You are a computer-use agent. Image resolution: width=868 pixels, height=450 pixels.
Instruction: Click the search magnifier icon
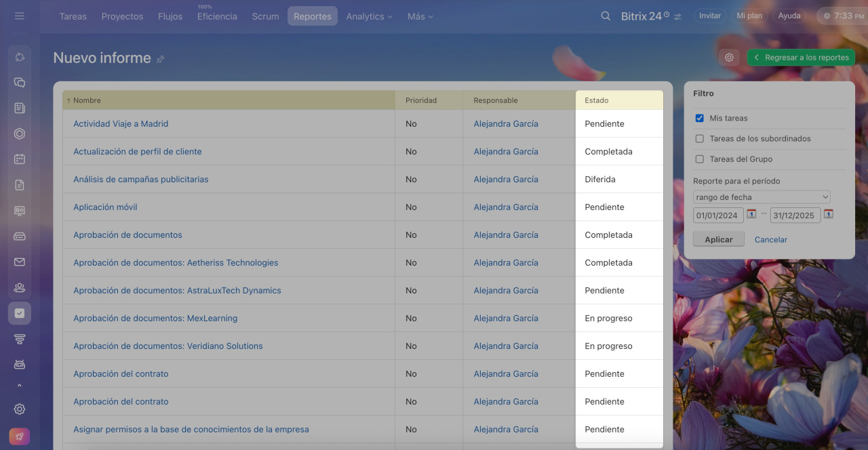[x=606, y=16]
